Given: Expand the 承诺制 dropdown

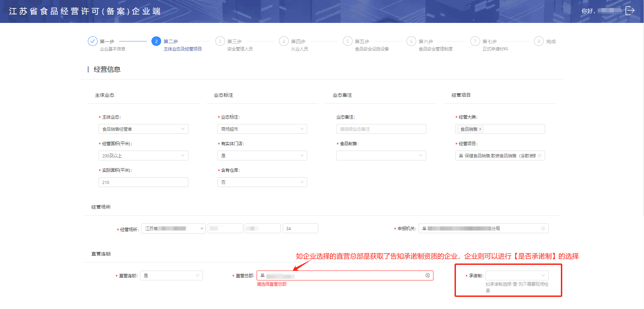Looking at the screenshot, I should click(x=517, y=276).
